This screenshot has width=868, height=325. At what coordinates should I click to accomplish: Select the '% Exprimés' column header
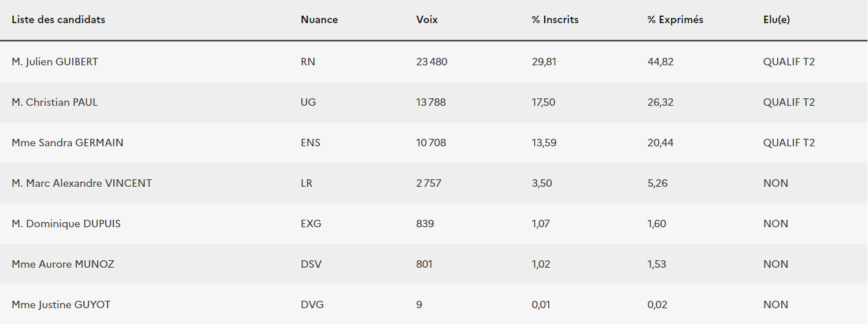(675, 20)
